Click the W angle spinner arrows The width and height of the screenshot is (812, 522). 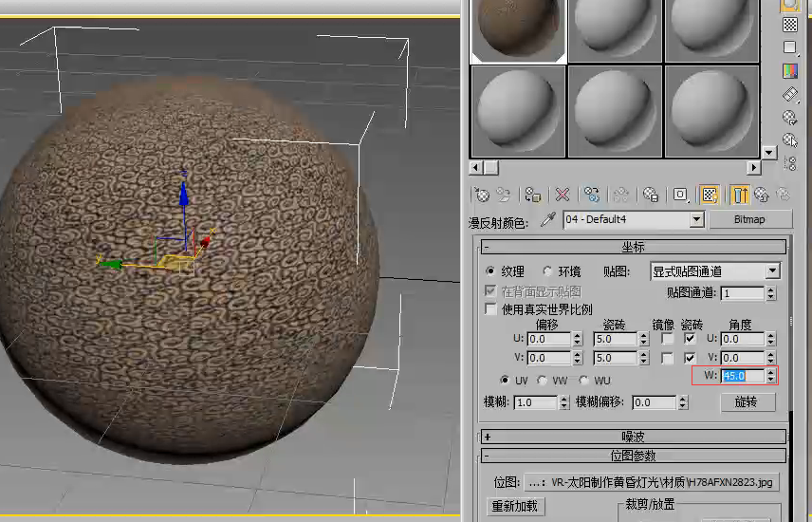pos(771,376)
